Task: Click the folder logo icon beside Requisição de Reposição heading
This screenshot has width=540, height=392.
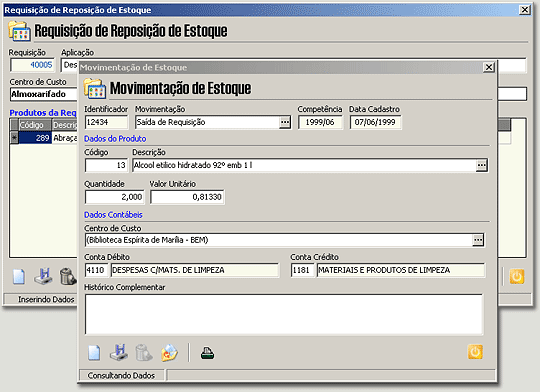Action: 19,31
